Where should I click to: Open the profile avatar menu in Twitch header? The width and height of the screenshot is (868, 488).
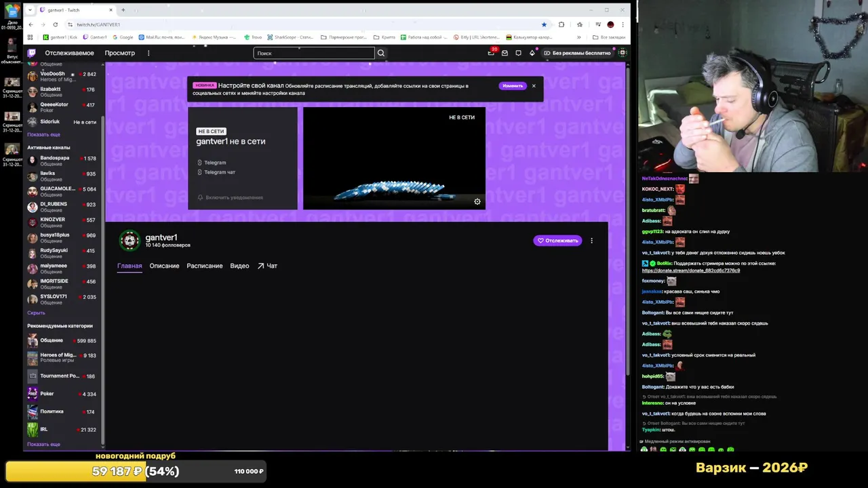coord(623,53)
